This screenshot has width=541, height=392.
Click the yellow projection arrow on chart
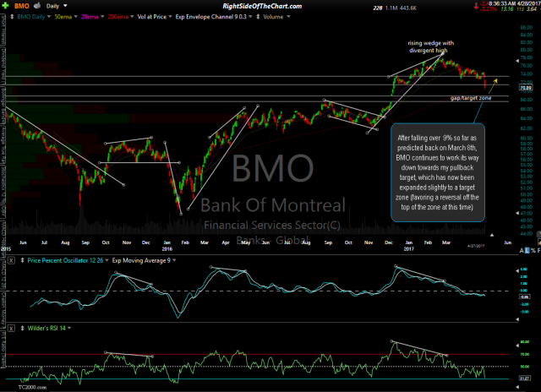coord(493,85)
